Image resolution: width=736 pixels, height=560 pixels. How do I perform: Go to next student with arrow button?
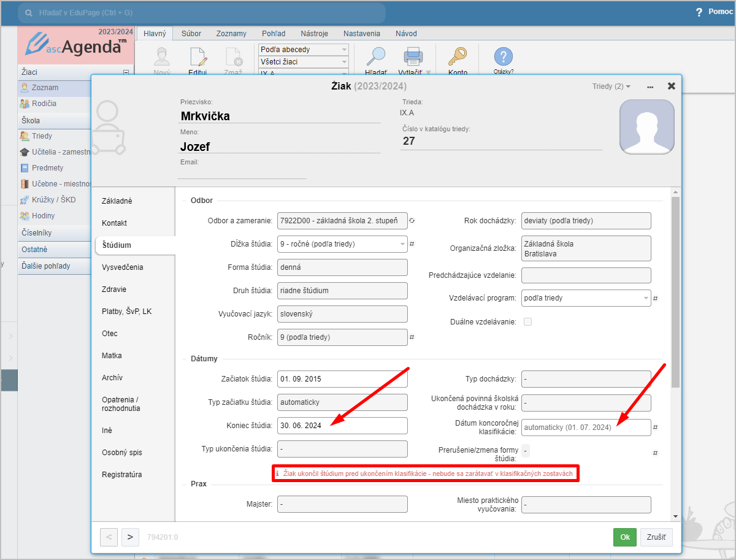pos(130,537)
